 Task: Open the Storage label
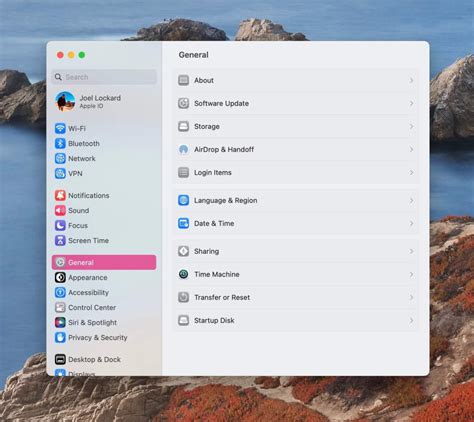(207, 126)
